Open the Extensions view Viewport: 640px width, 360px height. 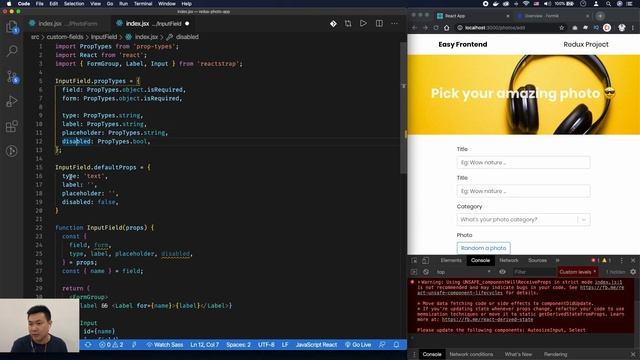pyautogui.click(x=12, y=126)
